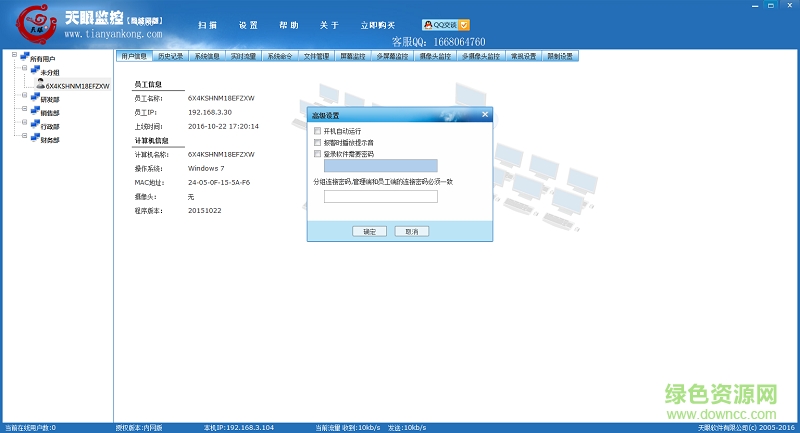Open the 扫描 menu
The image size is (800, 433).
point(208,25)
